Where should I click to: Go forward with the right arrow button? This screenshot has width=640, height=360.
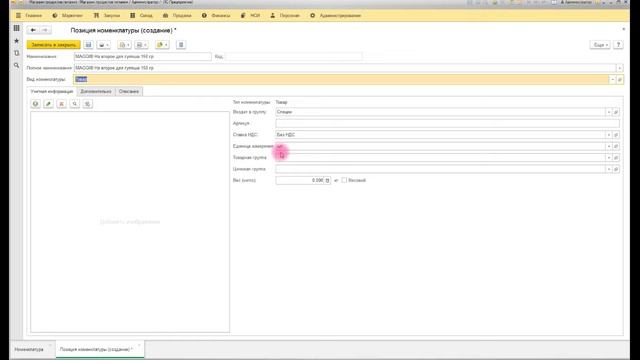coord(45,30)
